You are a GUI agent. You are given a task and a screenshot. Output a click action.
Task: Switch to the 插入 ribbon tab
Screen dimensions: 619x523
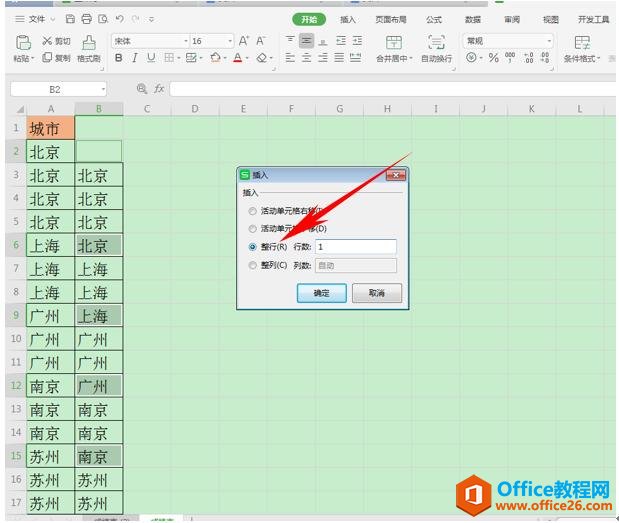[x=348, y=19]
